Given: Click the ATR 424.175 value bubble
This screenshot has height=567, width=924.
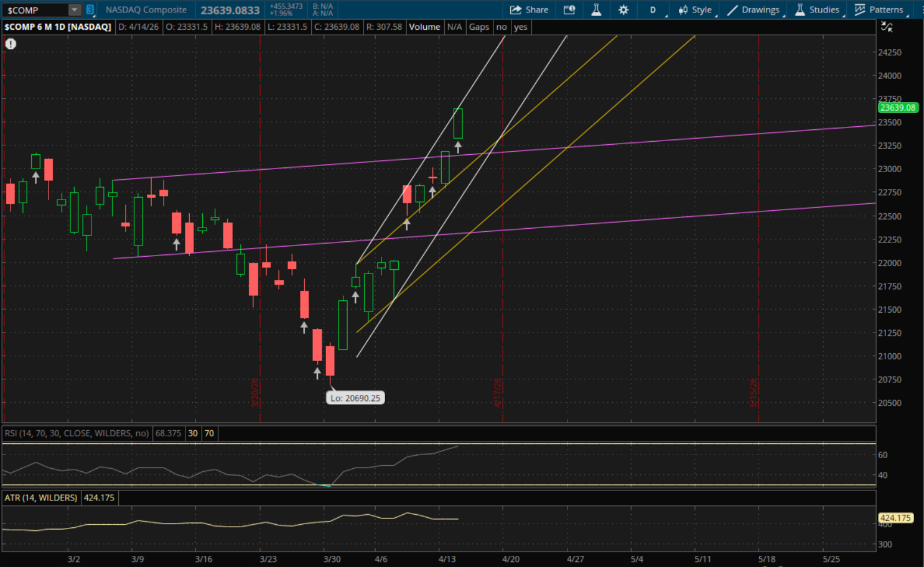Looking at the screenshot, I should (895, 518).
